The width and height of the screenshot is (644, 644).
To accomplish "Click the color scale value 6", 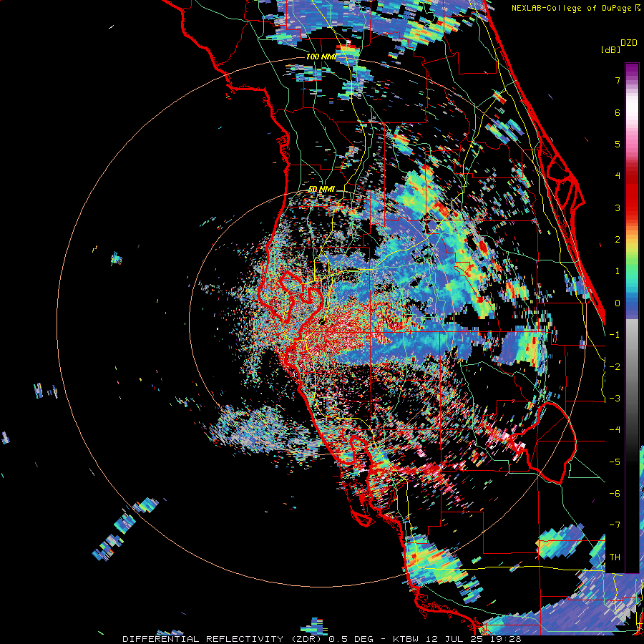I will click(618, 112).
